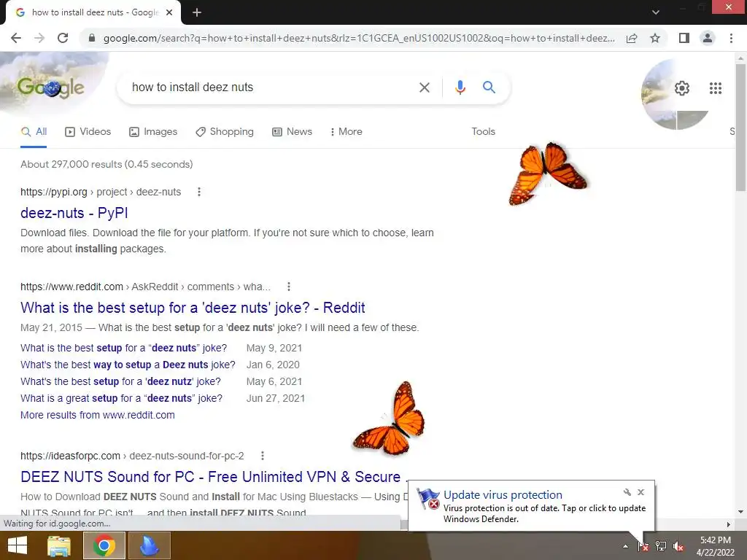Click the Update virus protection notification title
The image size is (747, 560).
tap(503, 495)
